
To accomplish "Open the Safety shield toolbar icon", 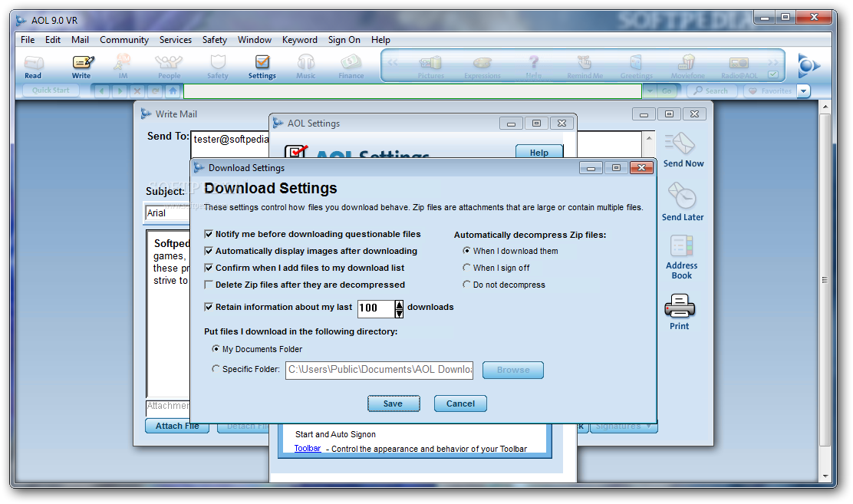I will click(218, 67).
